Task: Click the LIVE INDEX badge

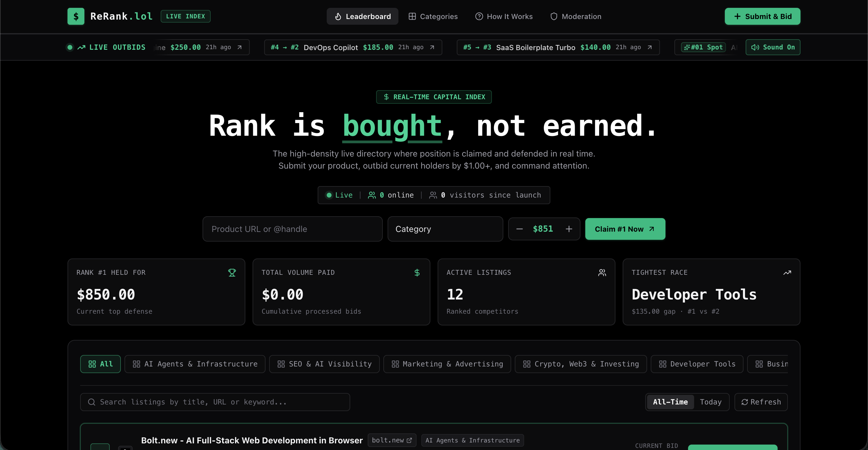Action: [x=185, y=16]
